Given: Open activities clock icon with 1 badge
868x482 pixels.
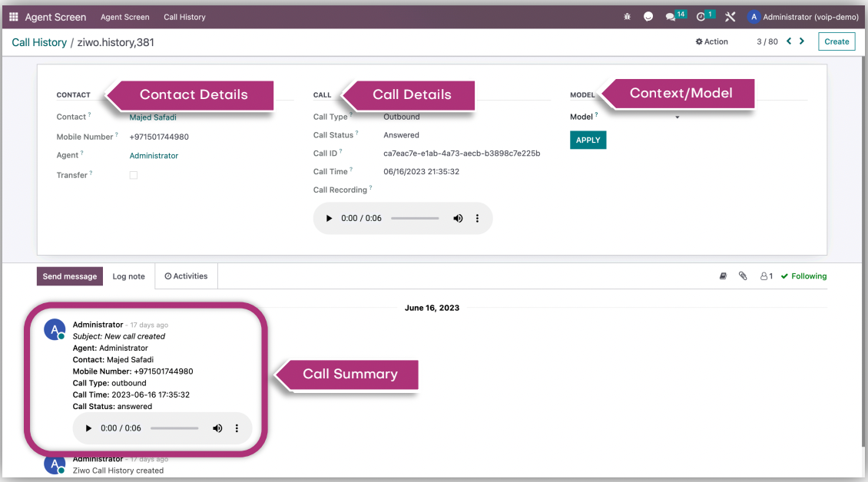Looking at the screenshot, I should tap(704, 16).
